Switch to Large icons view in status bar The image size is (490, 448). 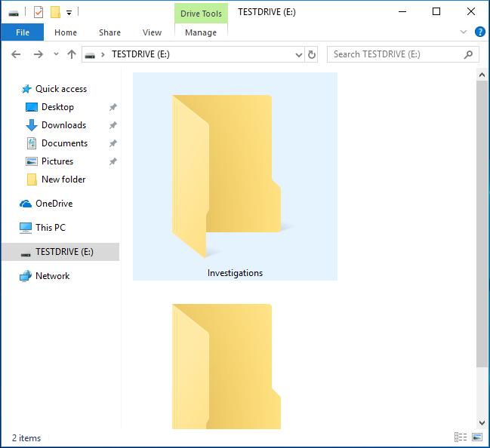(477, 437)
